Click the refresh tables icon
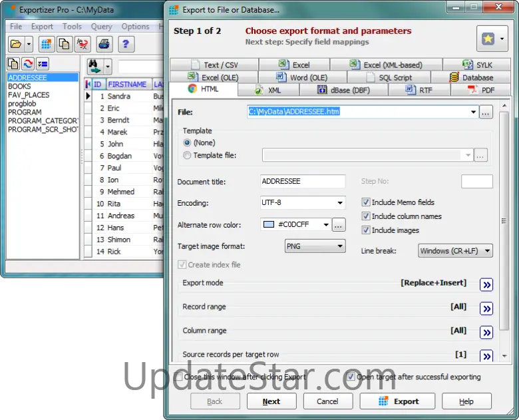 click(x=27, y=65)
